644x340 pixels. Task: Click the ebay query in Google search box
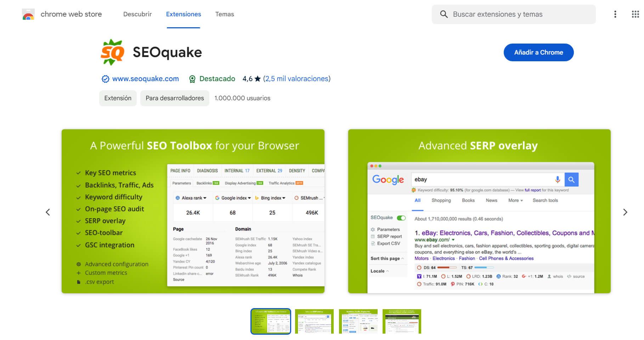[420, 180]
